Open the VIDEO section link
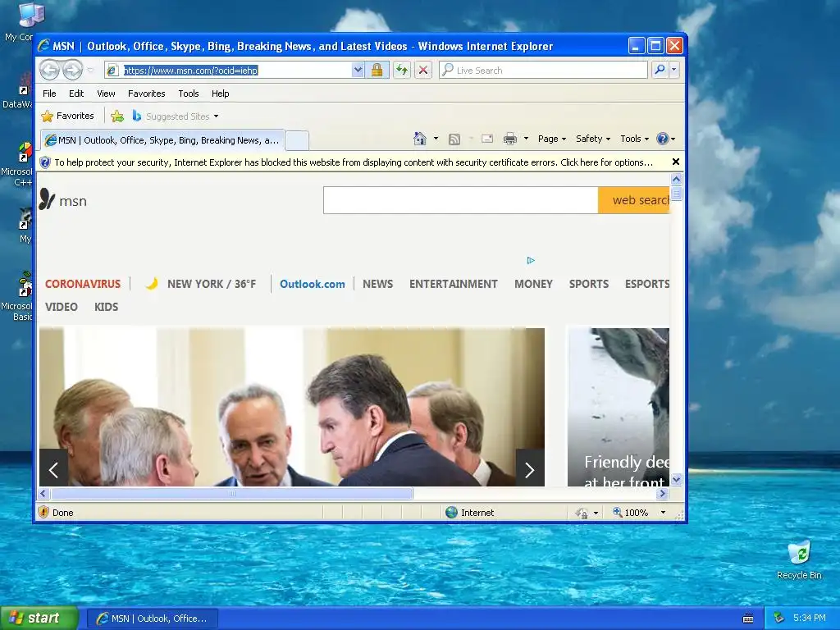Image resolution: width=840 pixels, height=630 pixels. (x=61, y=307)
